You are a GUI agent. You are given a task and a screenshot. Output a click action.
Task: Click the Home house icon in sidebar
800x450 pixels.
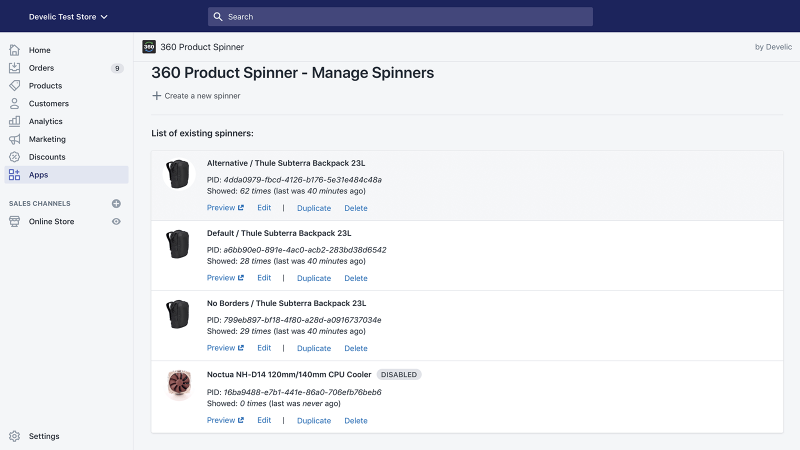[14, 50]
